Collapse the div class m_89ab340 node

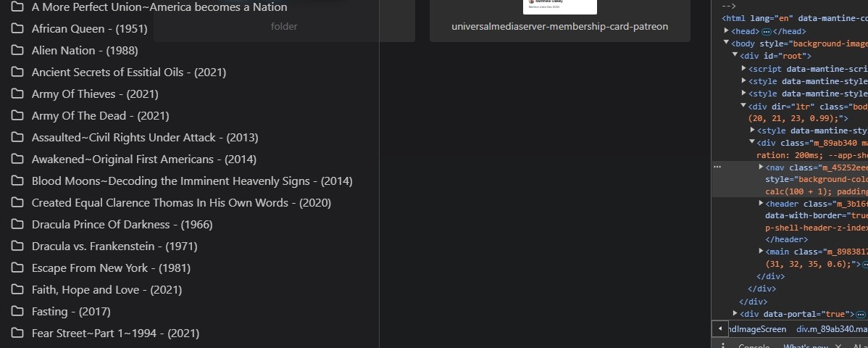752,142
